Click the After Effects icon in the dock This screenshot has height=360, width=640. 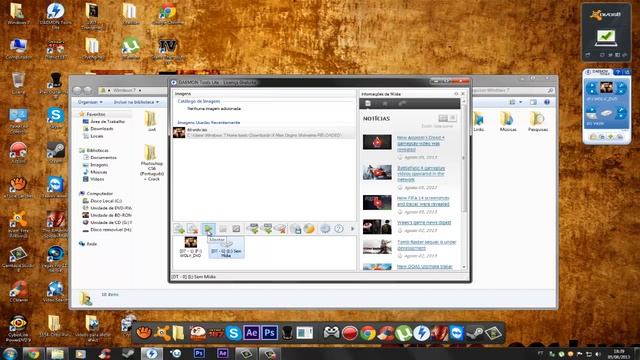(x=251, y=333)
